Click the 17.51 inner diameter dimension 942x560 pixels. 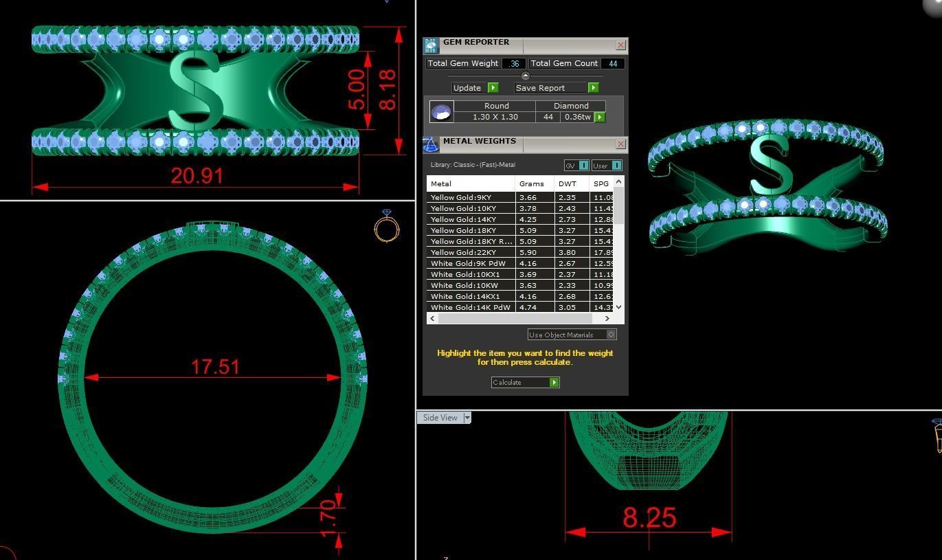click(x=215, y=366)
